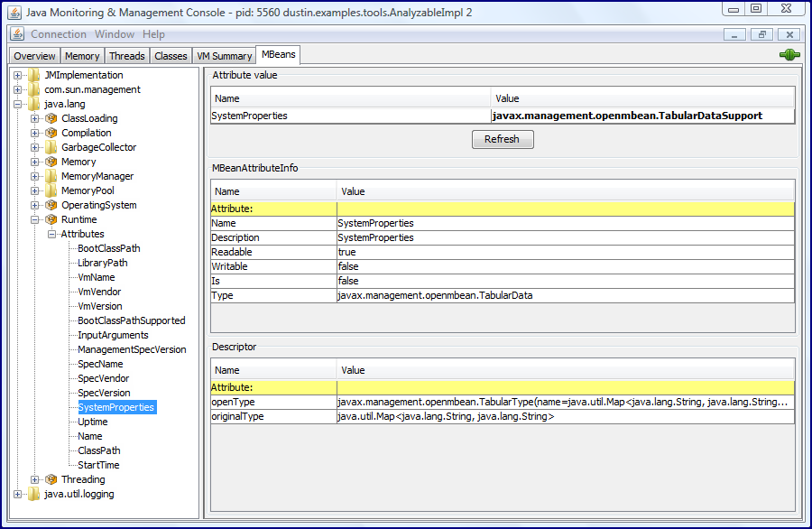
Task: Switch to the Classes tab
Action: click(x=171, y=56)
